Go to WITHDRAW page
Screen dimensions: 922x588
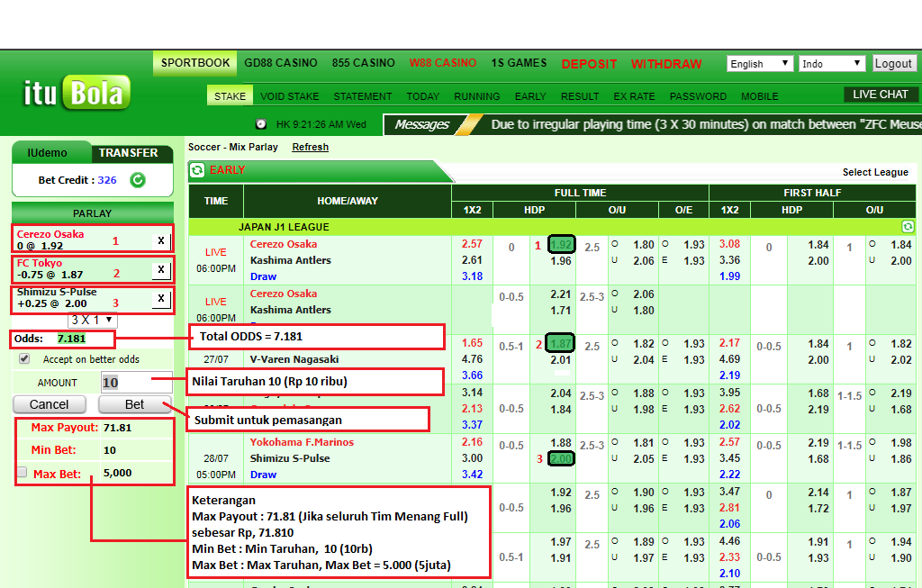[x=666, y=64]
